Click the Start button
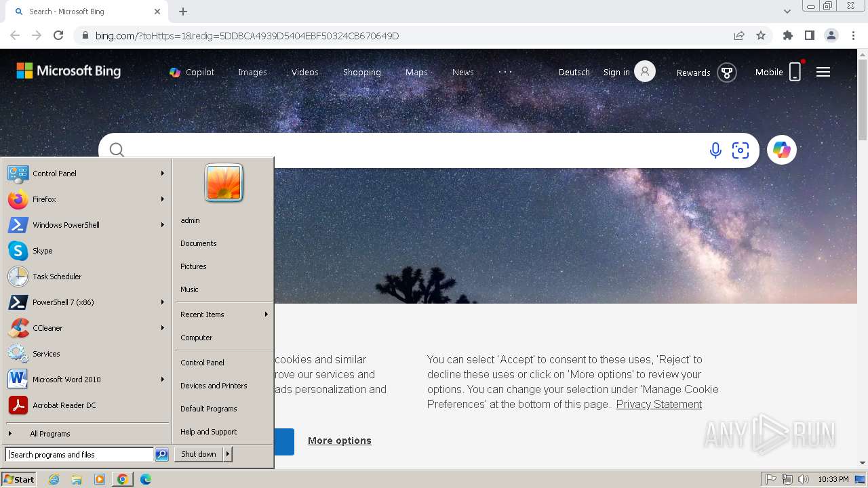This screenshot has height=488, width=868. (x=19, y=479)
